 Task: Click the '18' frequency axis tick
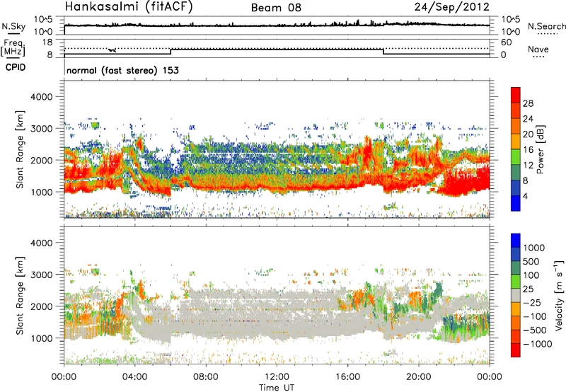pyautogui.click(x=47, y=42)
